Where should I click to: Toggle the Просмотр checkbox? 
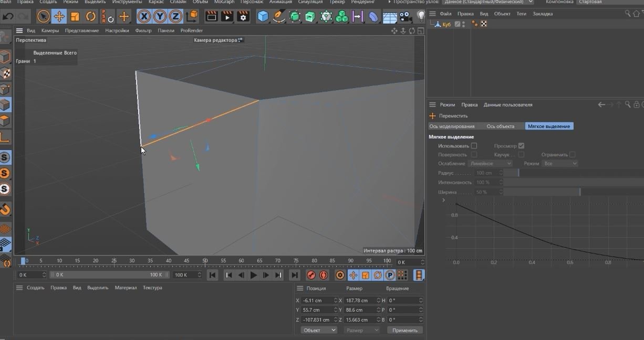click(x=521, y=146)
